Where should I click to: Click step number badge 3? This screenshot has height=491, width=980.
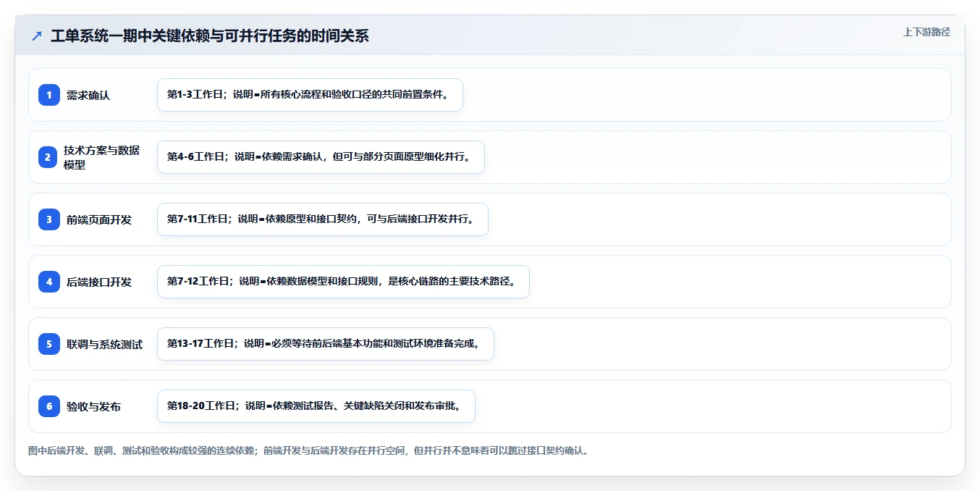point(49,219)
